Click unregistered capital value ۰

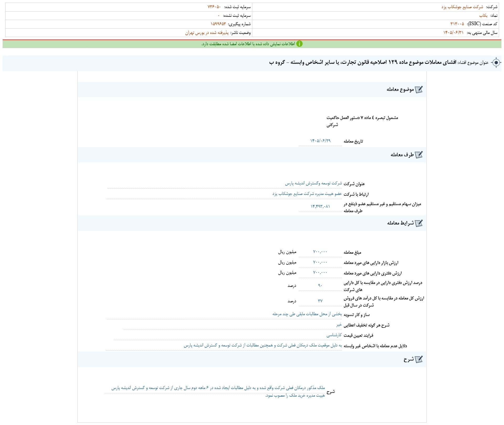point(219,15)
